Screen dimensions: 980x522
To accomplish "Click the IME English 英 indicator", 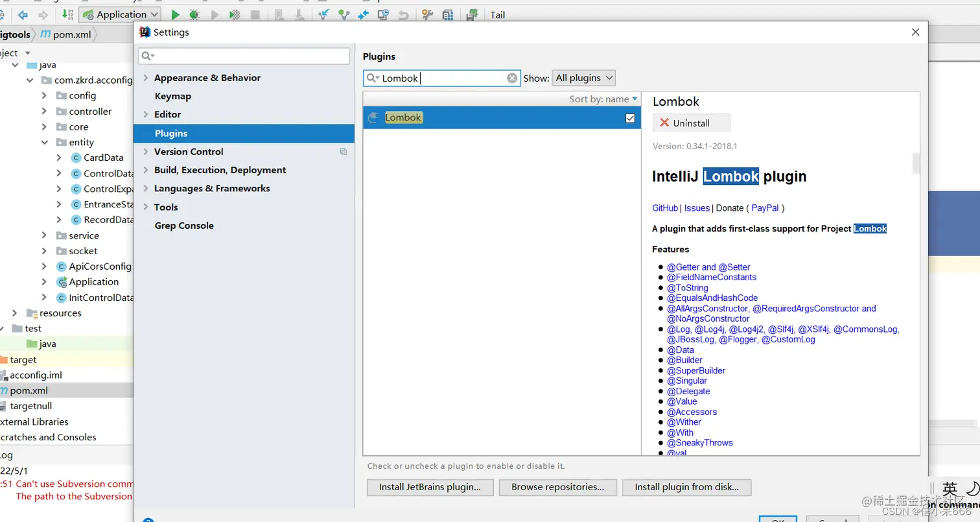I will 950,489.
